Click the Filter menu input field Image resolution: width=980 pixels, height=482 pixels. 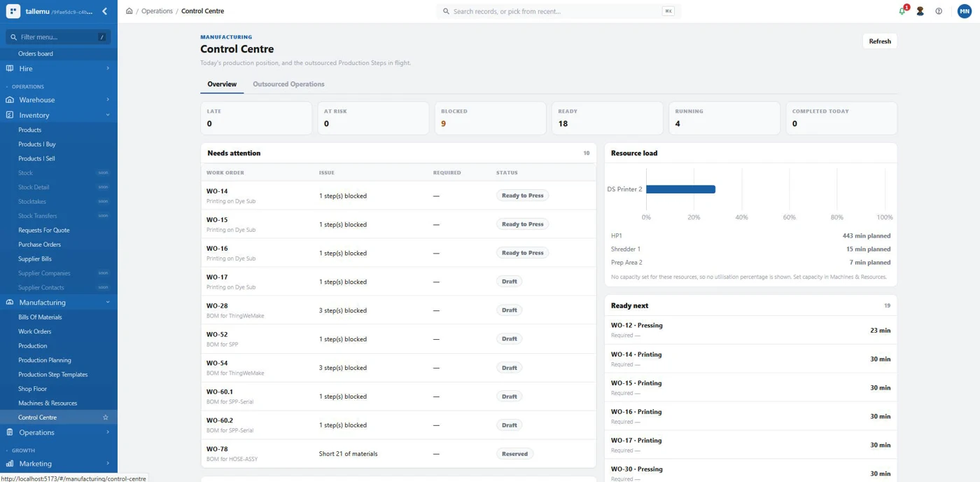(59, 37)
